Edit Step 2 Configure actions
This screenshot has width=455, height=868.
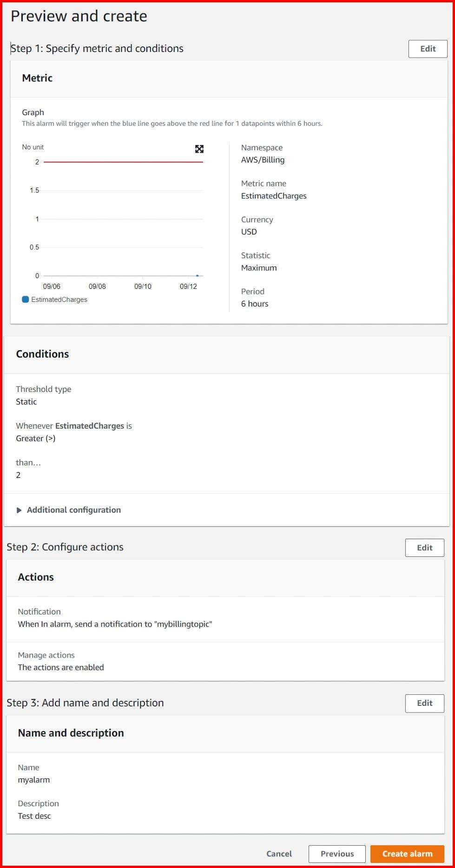coord(424,548)
